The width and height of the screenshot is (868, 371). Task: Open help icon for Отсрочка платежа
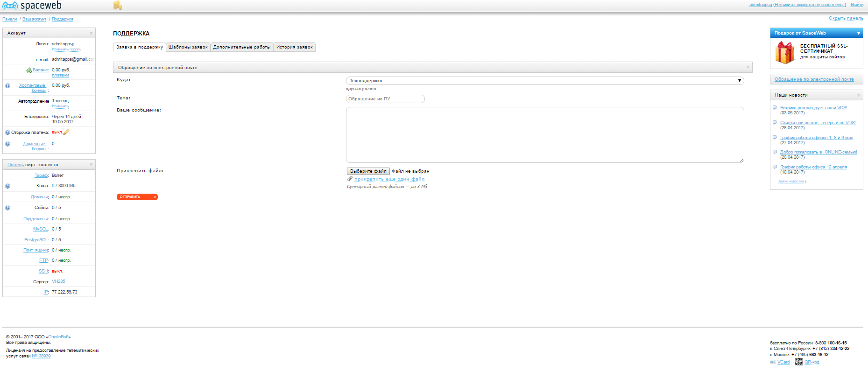point(7,133)
